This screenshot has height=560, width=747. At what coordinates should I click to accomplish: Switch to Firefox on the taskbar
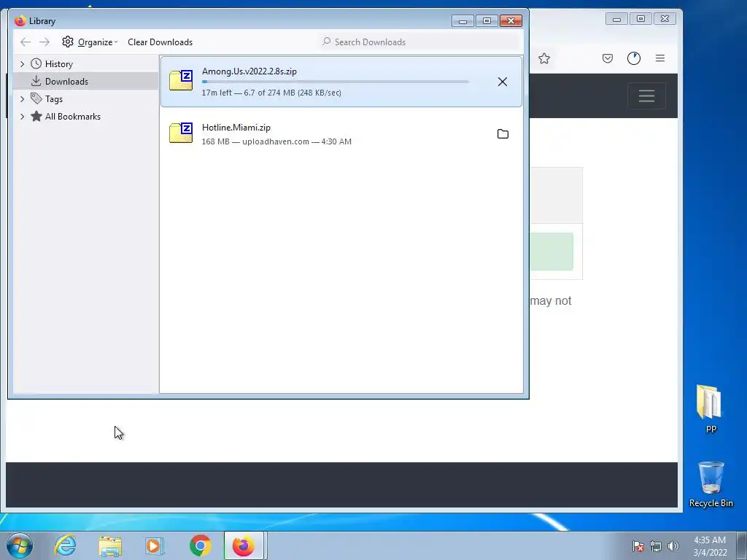pyautogui.click(x=244, y=545)
